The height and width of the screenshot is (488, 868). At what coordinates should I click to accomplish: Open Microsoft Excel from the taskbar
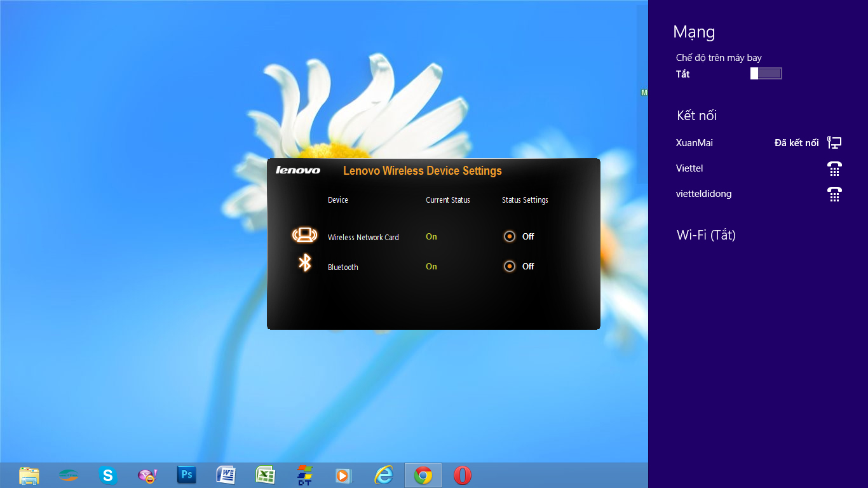click(265, 475)
